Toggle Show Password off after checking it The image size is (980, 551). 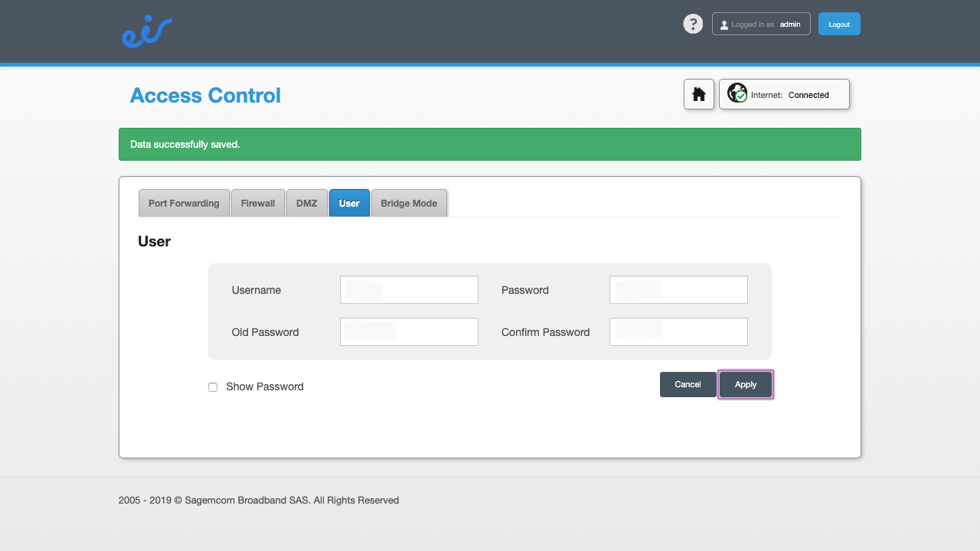[213, 387]
